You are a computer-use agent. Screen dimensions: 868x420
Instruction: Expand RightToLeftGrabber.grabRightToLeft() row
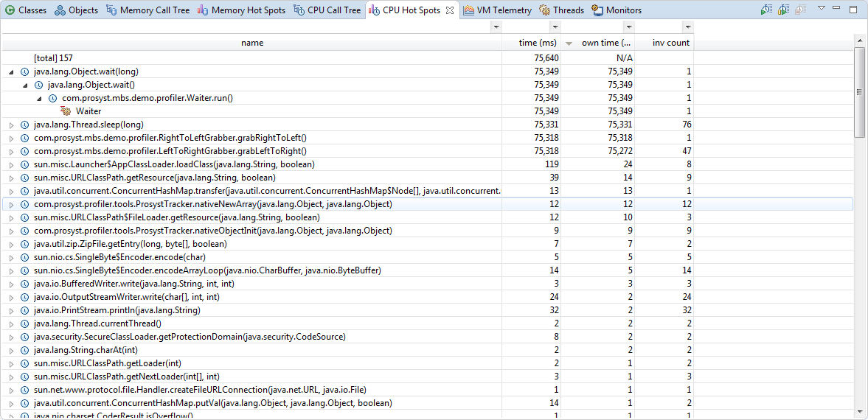click(x=11, y=139)
